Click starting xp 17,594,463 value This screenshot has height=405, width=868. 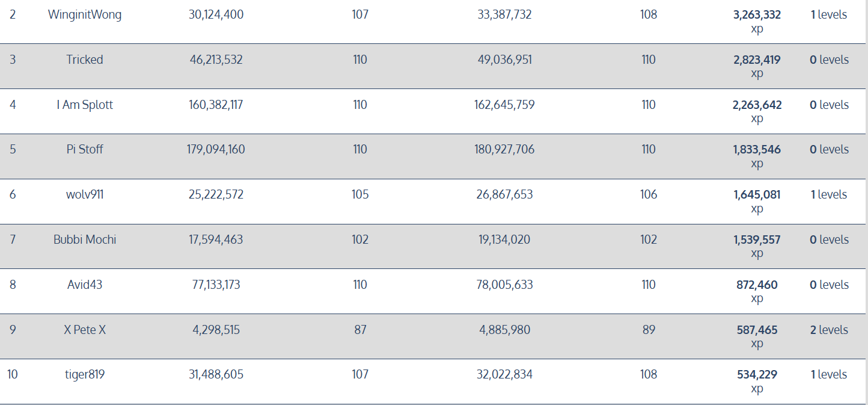click(x=216, y=240)
